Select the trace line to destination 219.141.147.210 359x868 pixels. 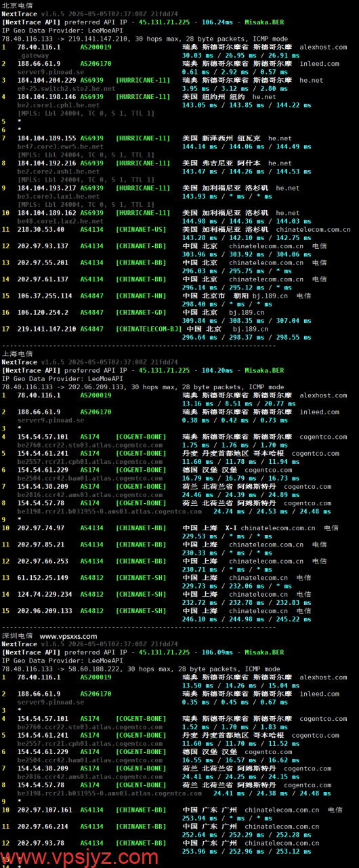[144, 39]
